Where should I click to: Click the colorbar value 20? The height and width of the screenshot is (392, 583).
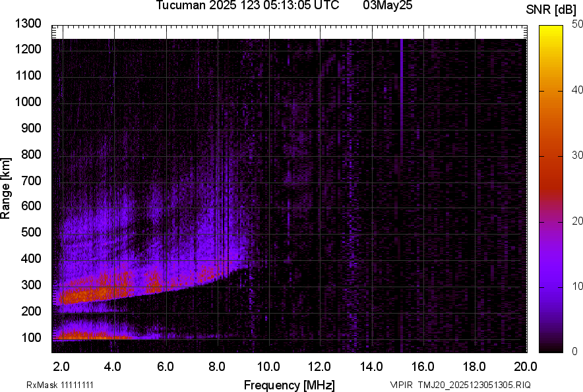click(577, 221)
